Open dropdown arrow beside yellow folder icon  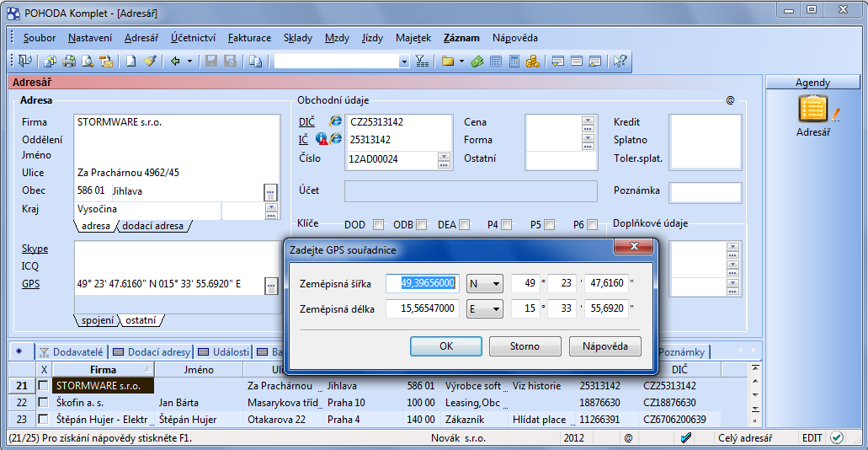pos(461,61)
